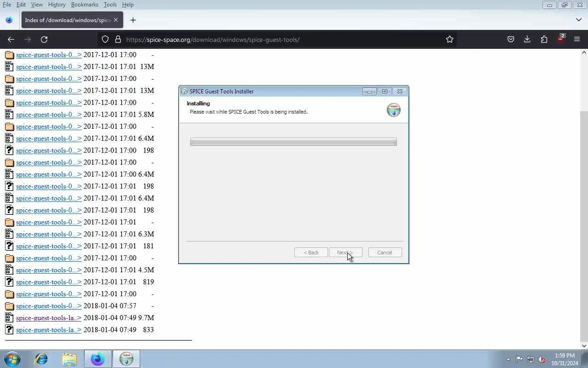588x368 pixels.
Task: Go back to the previous page
Action: (x=11, y=40)
